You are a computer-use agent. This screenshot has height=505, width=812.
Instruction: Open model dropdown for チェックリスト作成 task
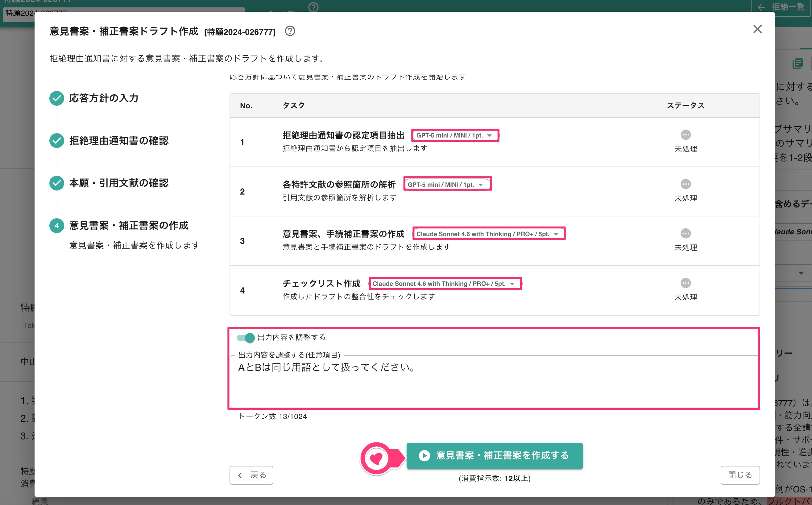[445, 284]
